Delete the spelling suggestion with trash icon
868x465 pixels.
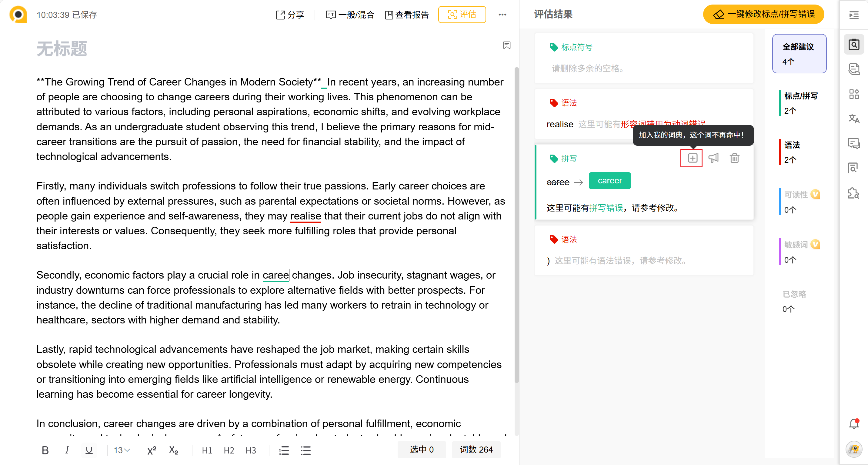[734, 158]
